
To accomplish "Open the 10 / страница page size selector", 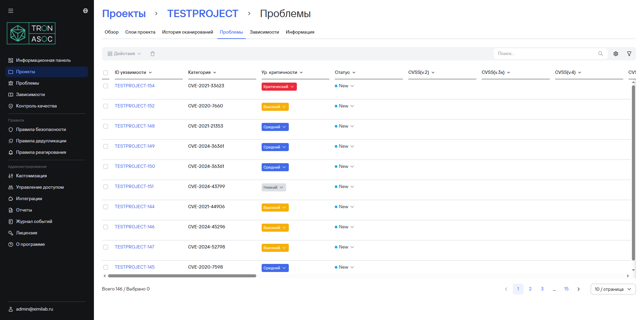I will [613, 289].
